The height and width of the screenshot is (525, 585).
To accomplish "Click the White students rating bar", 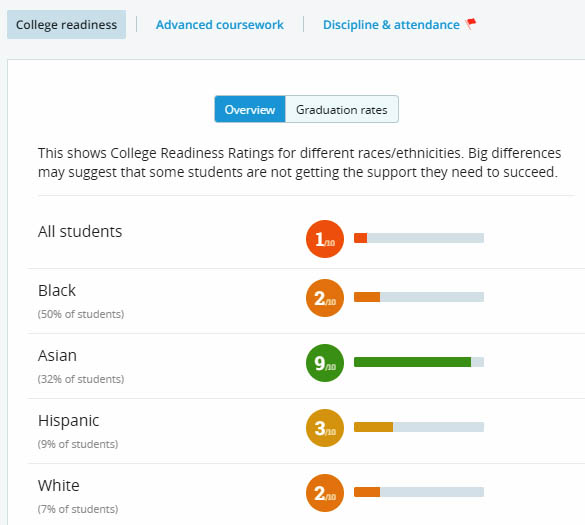I will click(x=419, y=491).
